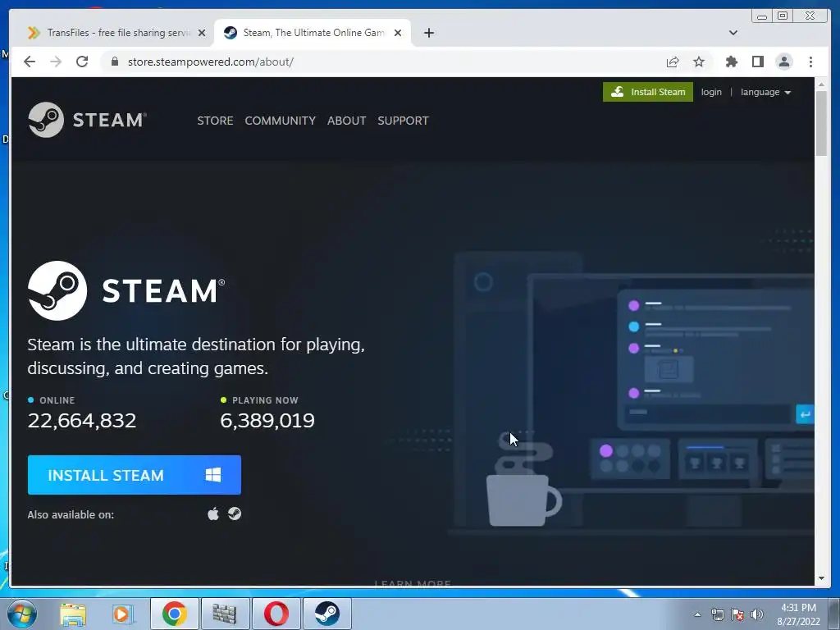The width and height of the screenshot is (840, 630).
Task: Open the brick wall taskbar app
Action: pos(225,614)
